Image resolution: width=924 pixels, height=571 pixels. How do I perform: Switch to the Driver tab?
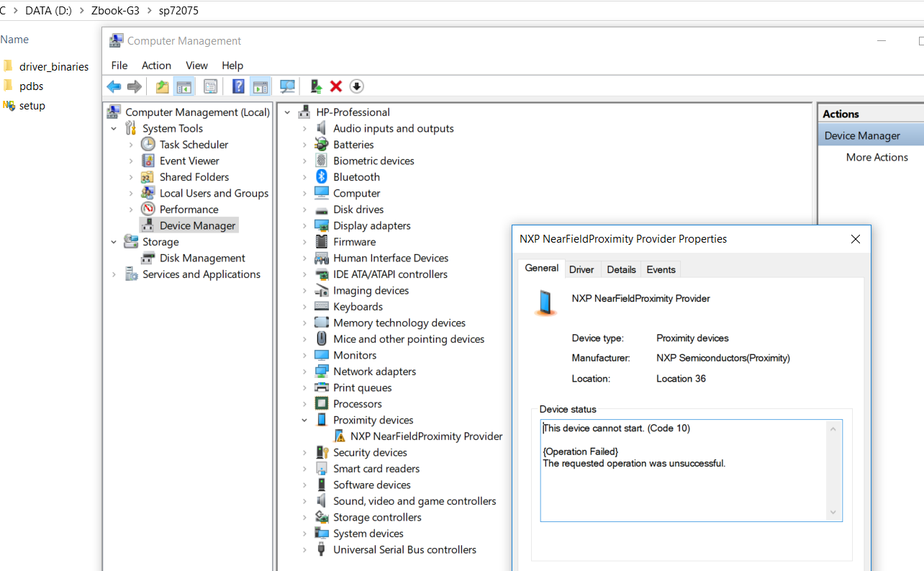tap(581, 269)
